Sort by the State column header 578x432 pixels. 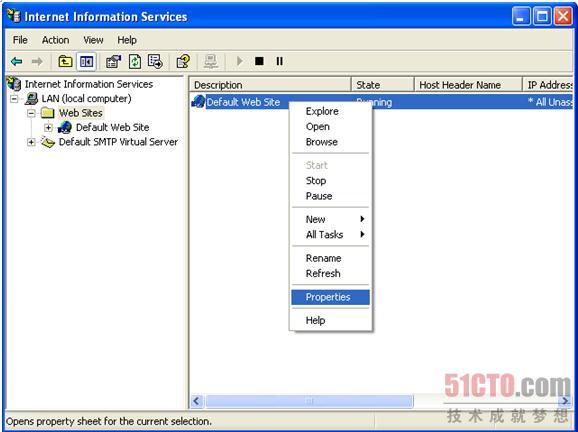(x=383, y=85)
